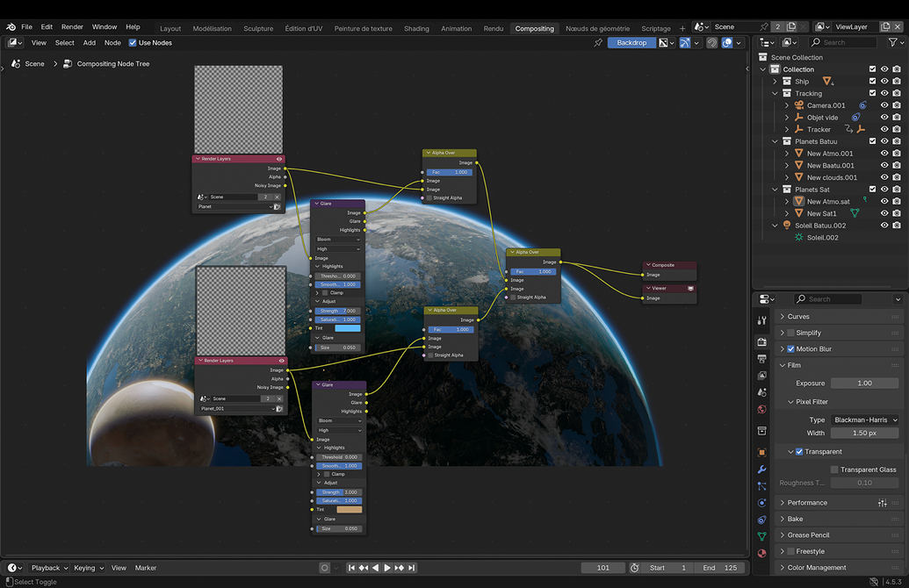
Task: Enable the Transparent Glass checkbox
Action: pos(835,470)
